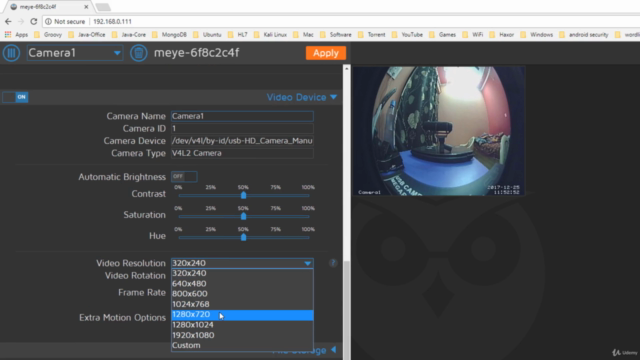Close the meye-6f8c2c4f browser tab
The image size is (640, 360).
[x=86, y=7]
